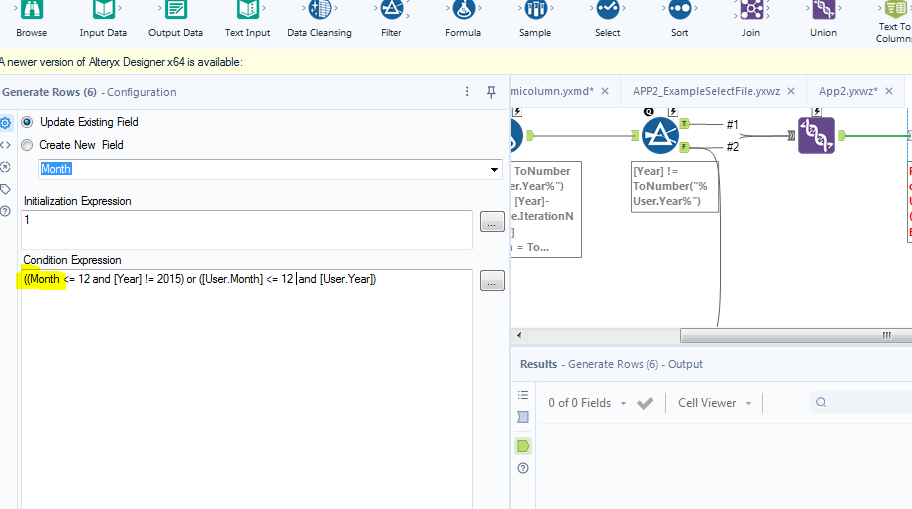Open the configuration gear sidebar icon

click(x=6, y=123)
